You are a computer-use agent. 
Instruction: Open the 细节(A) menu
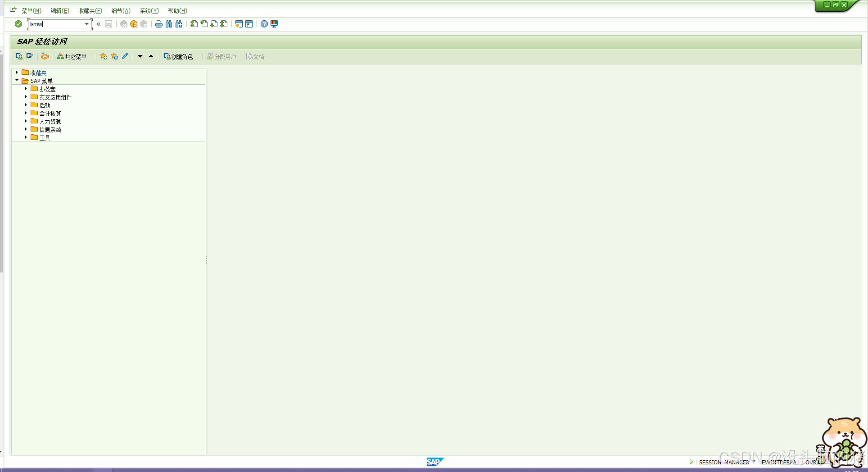121,11
